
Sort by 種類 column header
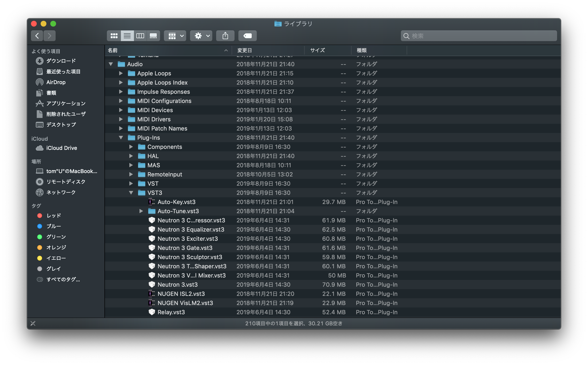379,50
